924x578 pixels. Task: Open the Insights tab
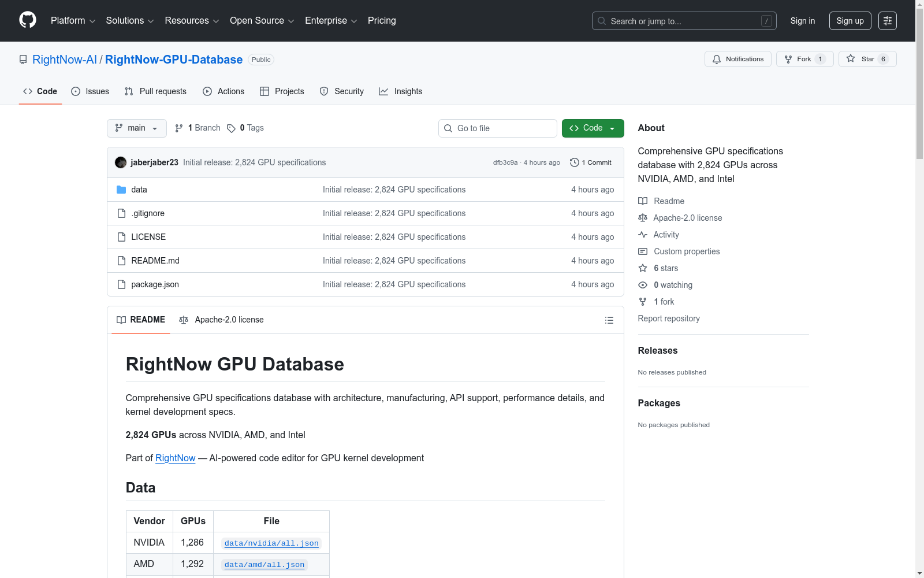click(400, 91)
